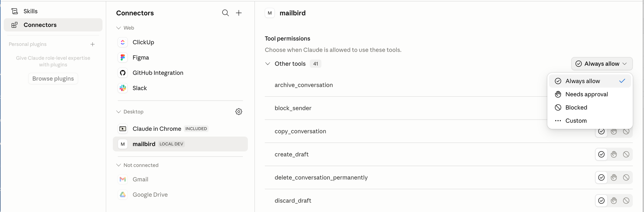This screenshot has width=644, height=212.
Task: Set discard_draft to blocked
Action: click(x=626, y=201)
